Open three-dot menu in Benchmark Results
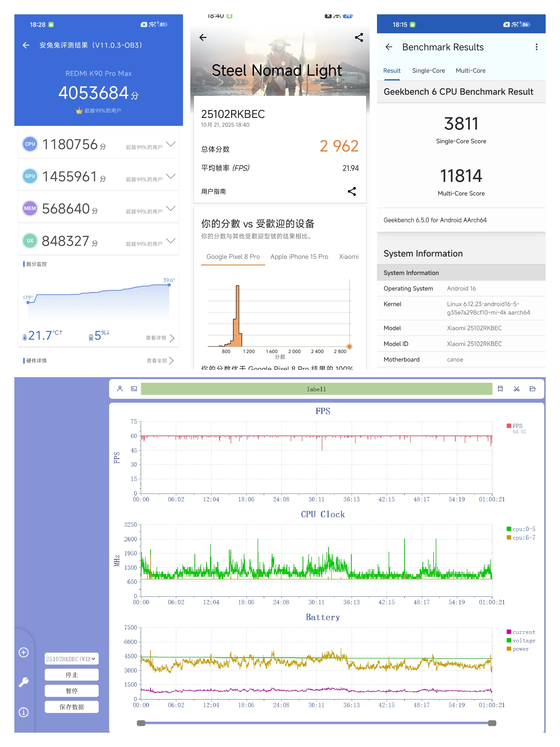This screenshot has width=560, height=747. 536,47
